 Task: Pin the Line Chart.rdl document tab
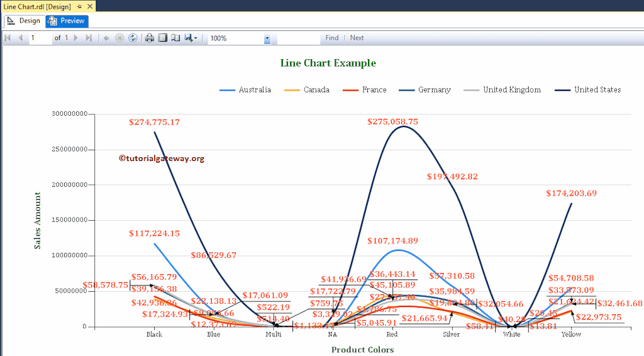pyautogui.click(x=79, y=6)
